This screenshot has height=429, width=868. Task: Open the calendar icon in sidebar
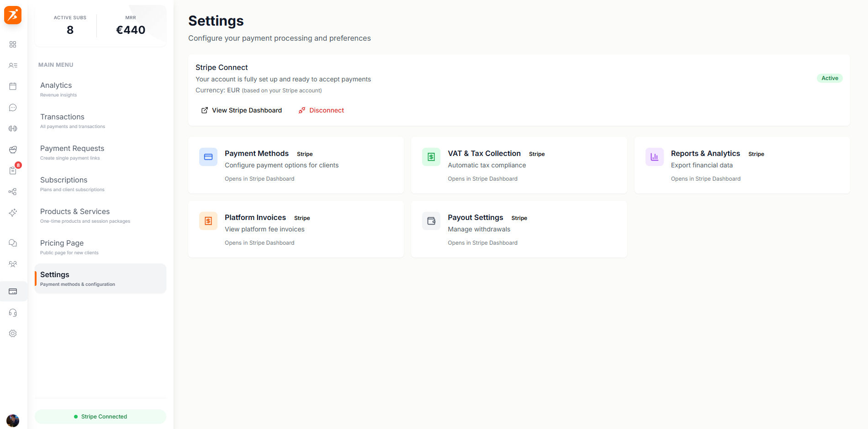[x=13, y=86]
